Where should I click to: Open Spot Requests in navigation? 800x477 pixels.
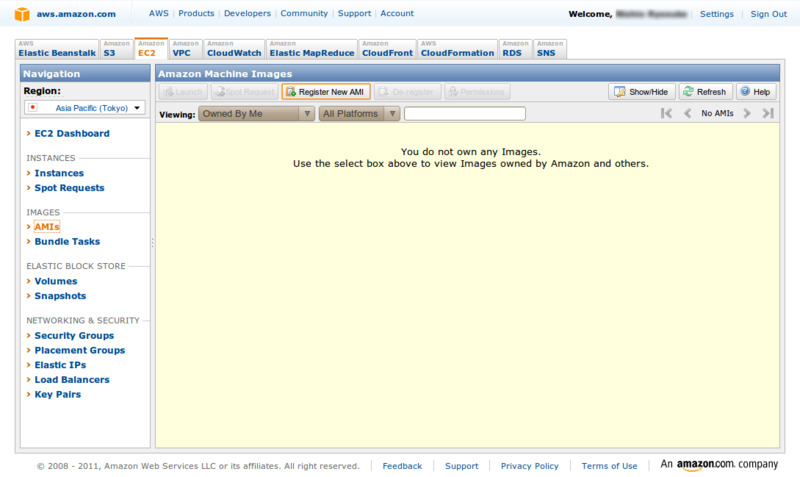pos(69,188)
